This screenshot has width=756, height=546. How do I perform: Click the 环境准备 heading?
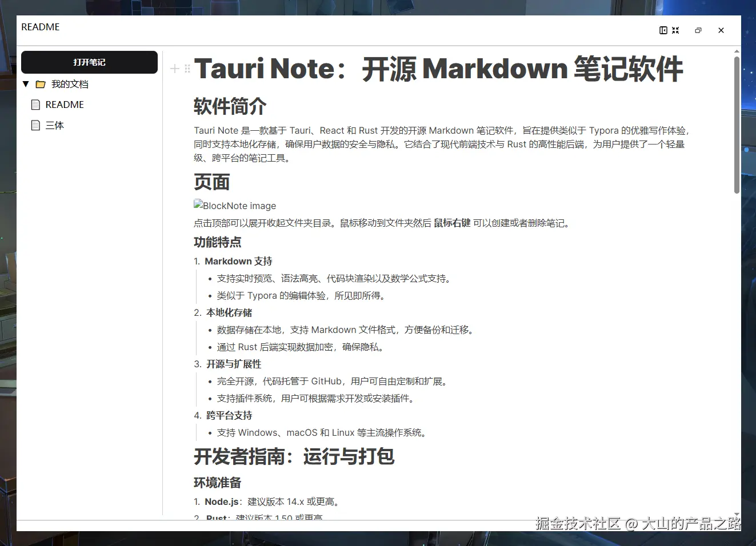click(218, 483)
